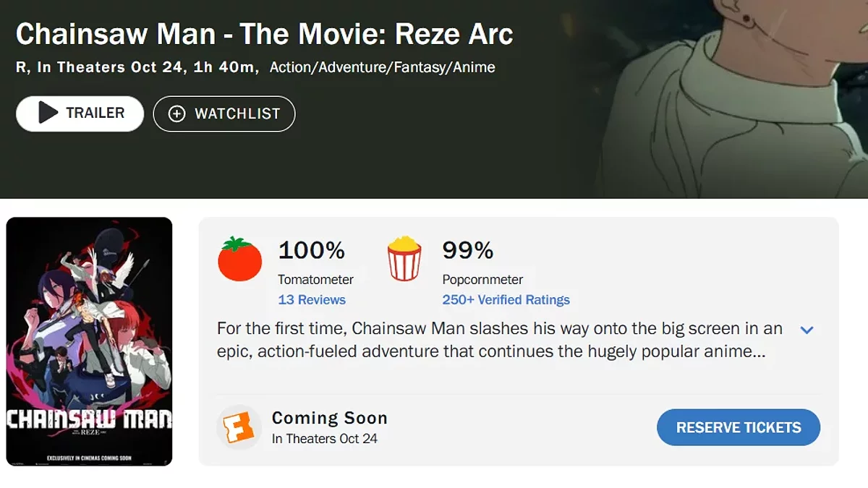
Task: Click the plus icon on the Watchlist button
Action: 176,114
